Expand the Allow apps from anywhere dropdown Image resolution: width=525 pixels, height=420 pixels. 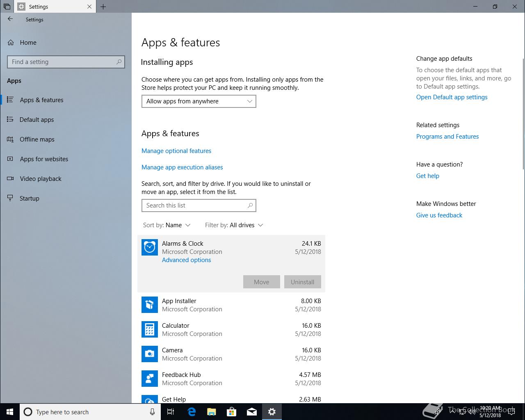click(x=199, y=101)
